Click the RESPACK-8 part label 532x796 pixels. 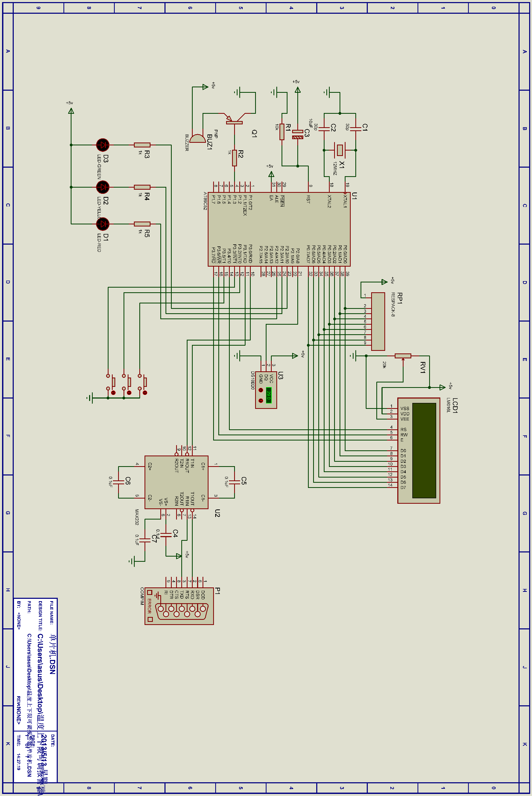393,304
